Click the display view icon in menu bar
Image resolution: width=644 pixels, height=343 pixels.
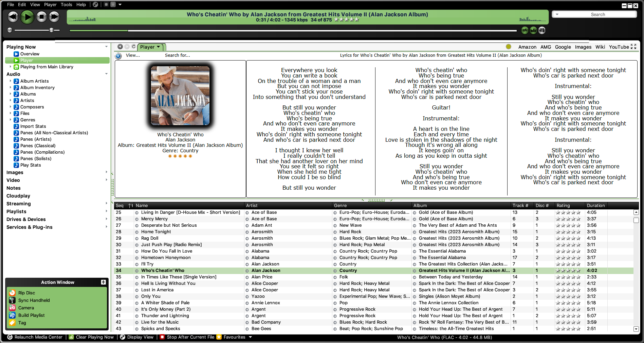[95, 4]
